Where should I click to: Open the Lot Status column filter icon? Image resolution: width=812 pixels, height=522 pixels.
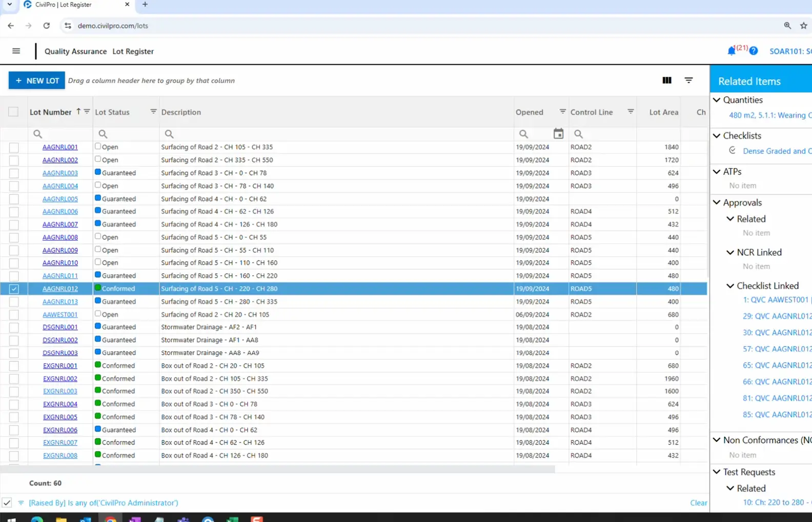coord(153,112)
